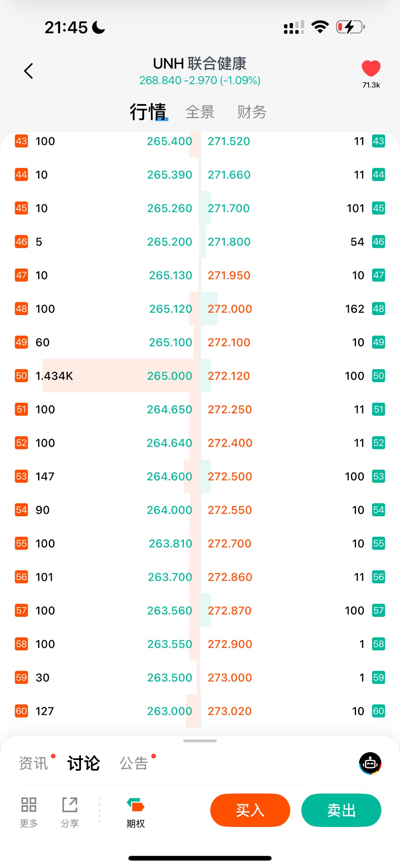Tap the green ask level 60 badge
The image size is (400, 868).
click(x=378, y=711)
